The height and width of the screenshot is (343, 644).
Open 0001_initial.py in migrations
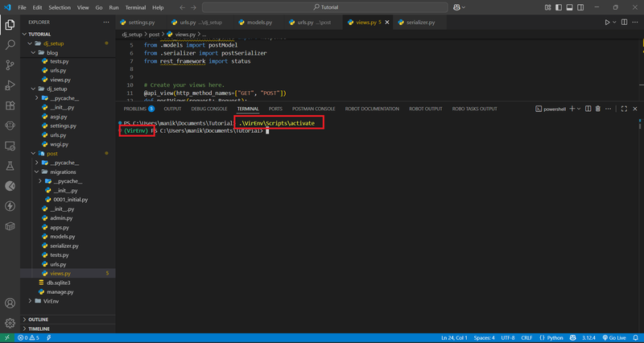(70, 200)
